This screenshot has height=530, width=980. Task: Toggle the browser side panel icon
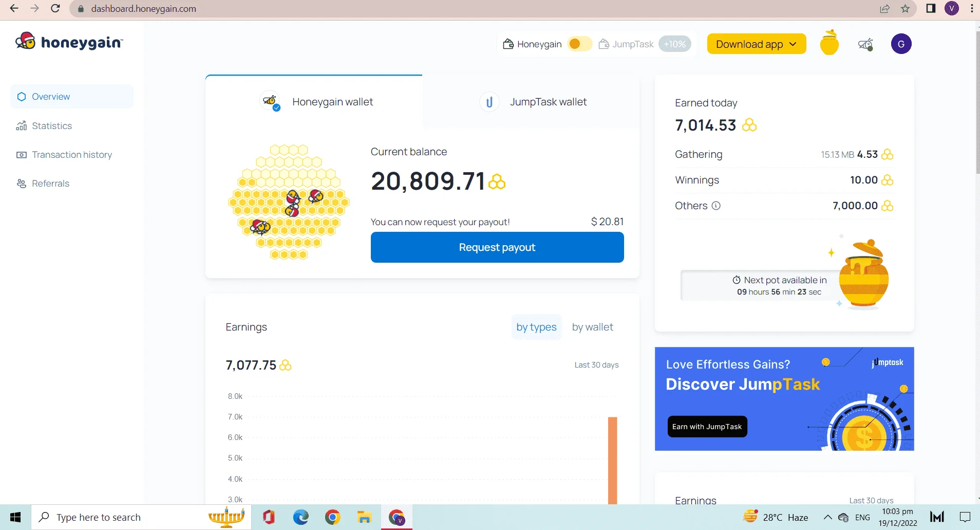coord(931,9)
